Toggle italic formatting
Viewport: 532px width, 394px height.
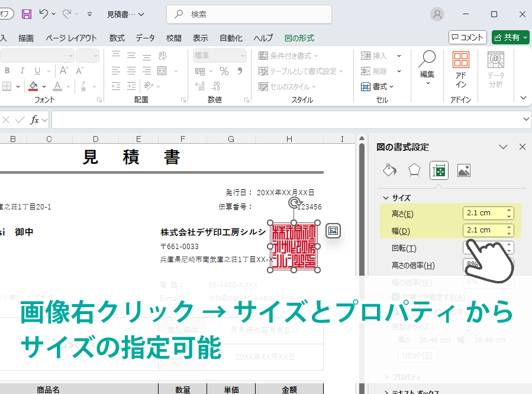click(x=22, y=70)
